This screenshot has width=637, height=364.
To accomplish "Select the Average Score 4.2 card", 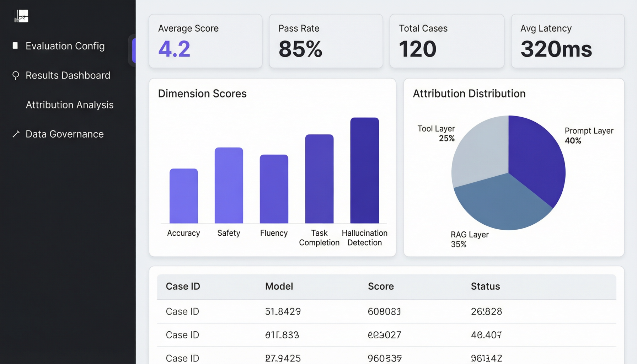I will 205,41.
